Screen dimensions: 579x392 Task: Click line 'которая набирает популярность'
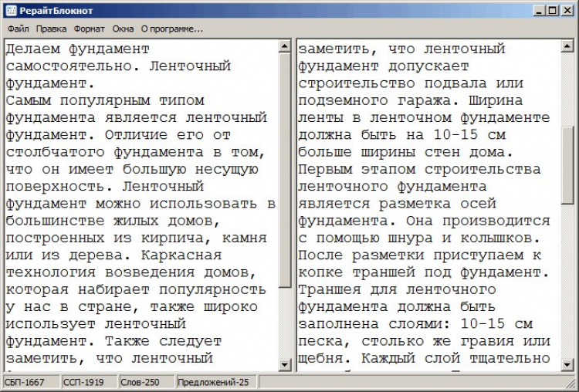(136, 290)
